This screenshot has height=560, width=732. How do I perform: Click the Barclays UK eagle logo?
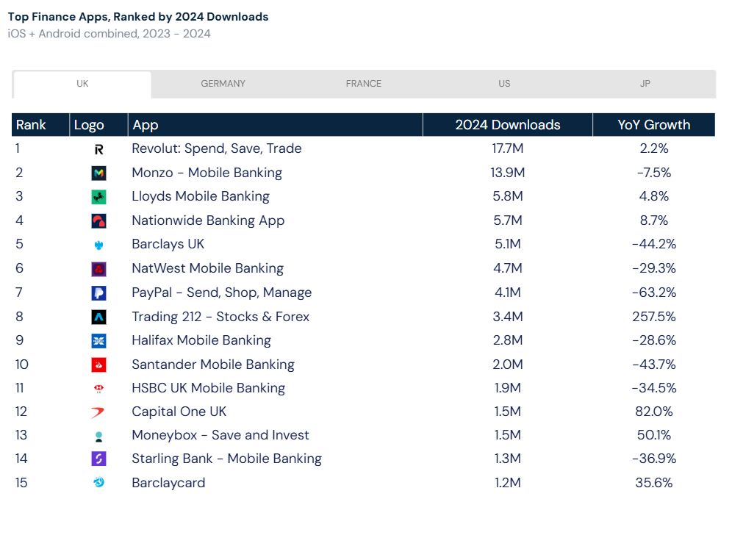point(98,245)
